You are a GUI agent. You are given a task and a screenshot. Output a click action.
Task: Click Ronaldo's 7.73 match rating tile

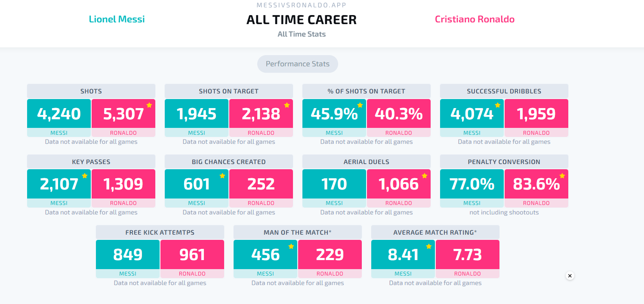[468, 254]
